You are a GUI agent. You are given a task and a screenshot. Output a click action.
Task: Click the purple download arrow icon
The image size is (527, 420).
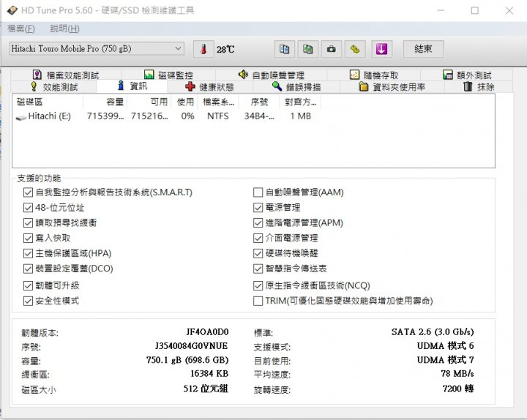point(381,50)
